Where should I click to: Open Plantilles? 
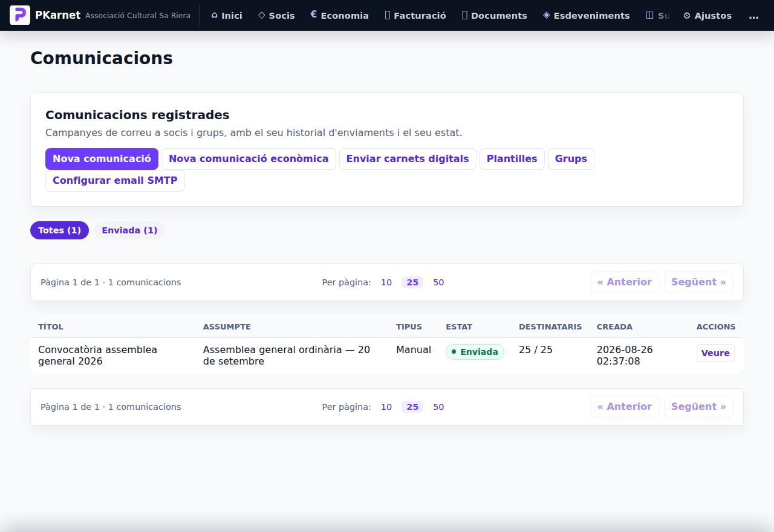click(512, 159)
